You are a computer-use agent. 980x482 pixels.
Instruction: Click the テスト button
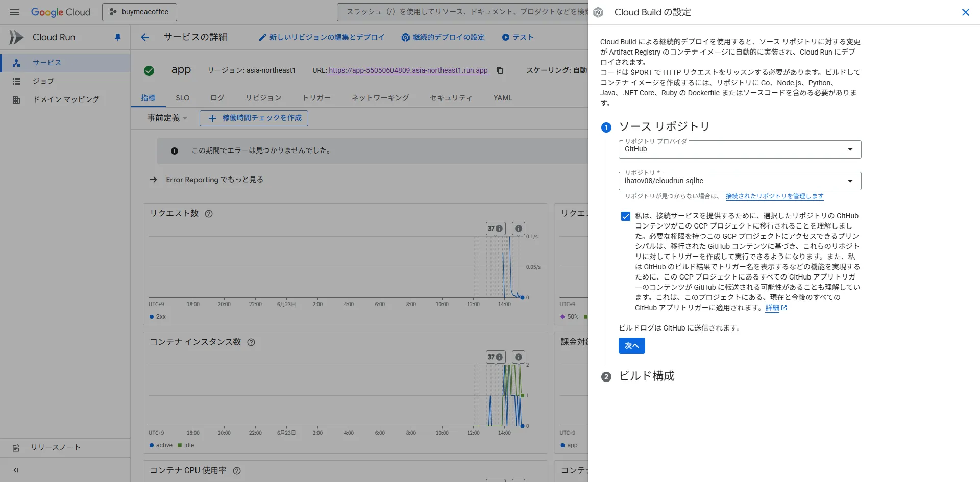point(518,37)
